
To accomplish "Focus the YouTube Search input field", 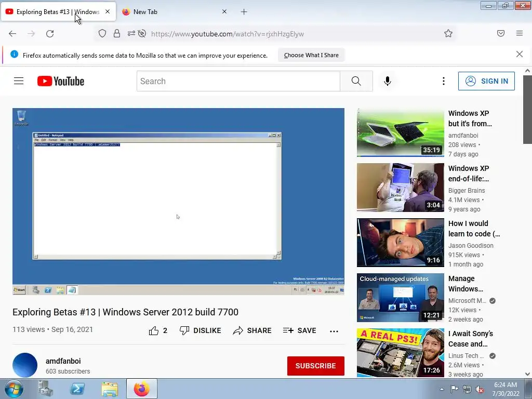I will [238, 81].
